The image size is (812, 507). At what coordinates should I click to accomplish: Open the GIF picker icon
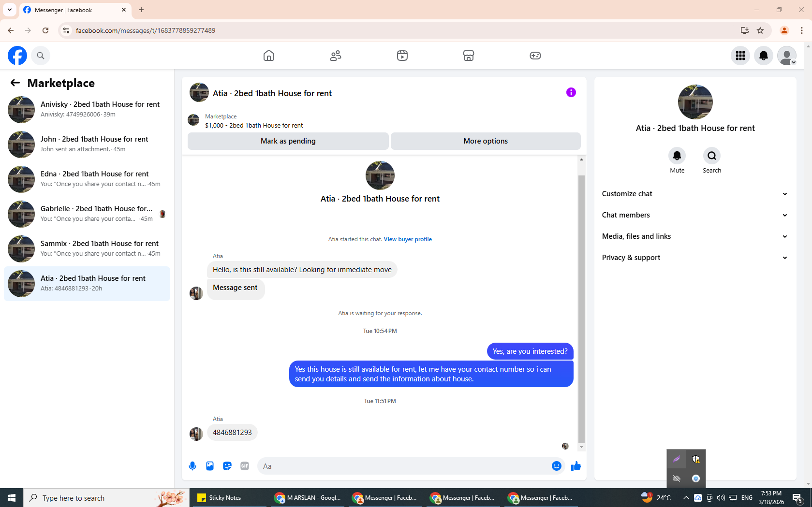point(245,466)
